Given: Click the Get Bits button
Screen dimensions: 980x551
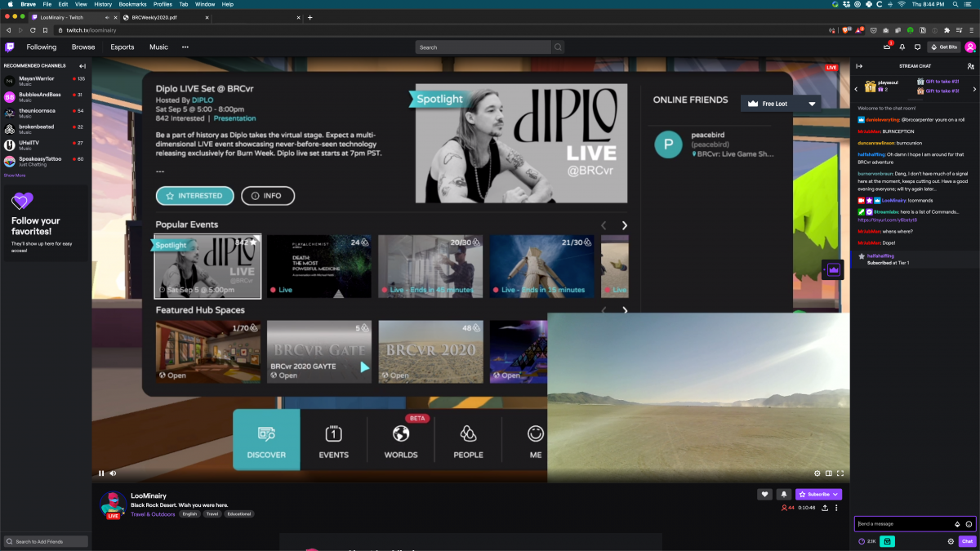Looking at the screenshot, I should click(944, 47).
